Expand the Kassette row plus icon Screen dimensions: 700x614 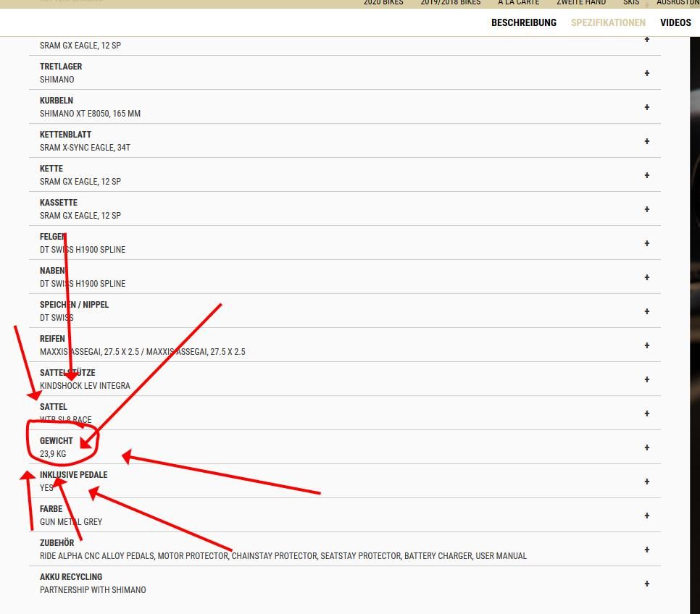646,209
